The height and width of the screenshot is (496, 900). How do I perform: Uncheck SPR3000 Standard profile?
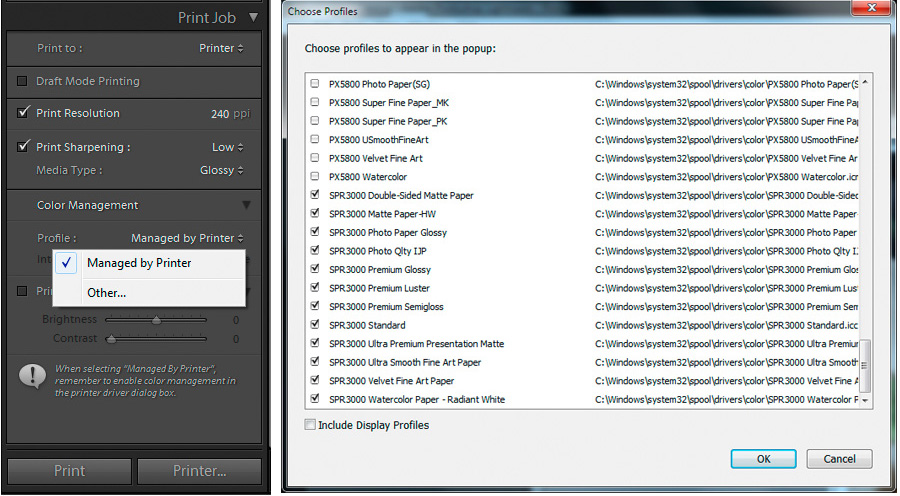point(315,324)
